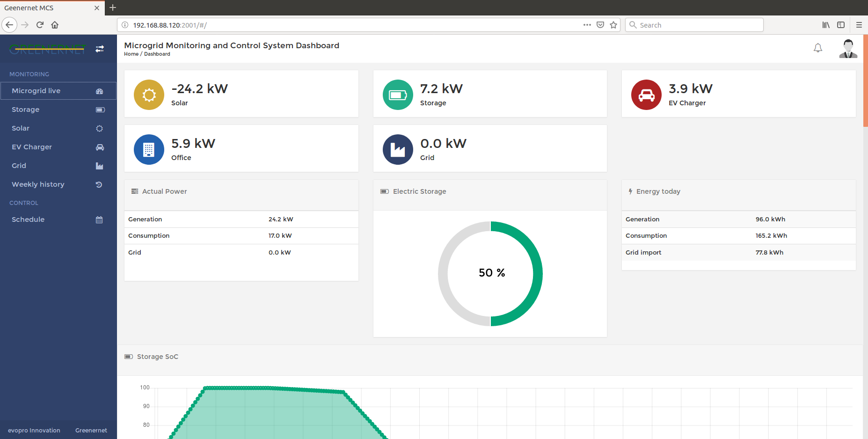
Task: Click the evopro Innovation footer link
Action: 34,431
